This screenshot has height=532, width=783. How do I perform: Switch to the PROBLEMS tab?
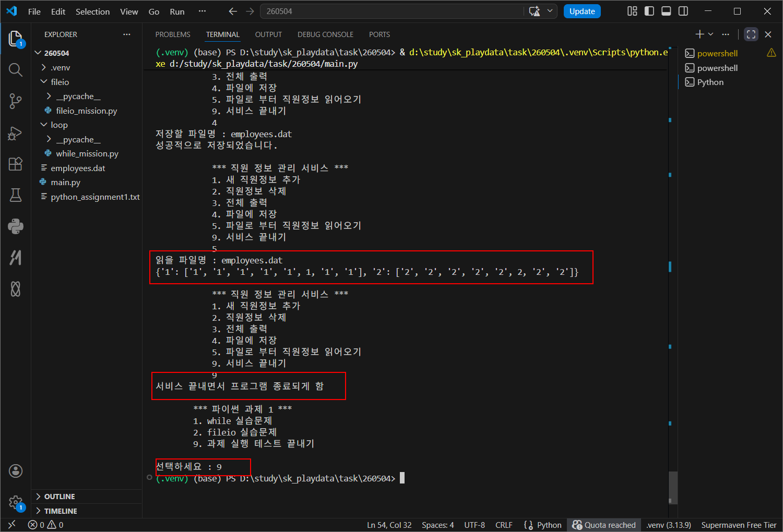173,34
